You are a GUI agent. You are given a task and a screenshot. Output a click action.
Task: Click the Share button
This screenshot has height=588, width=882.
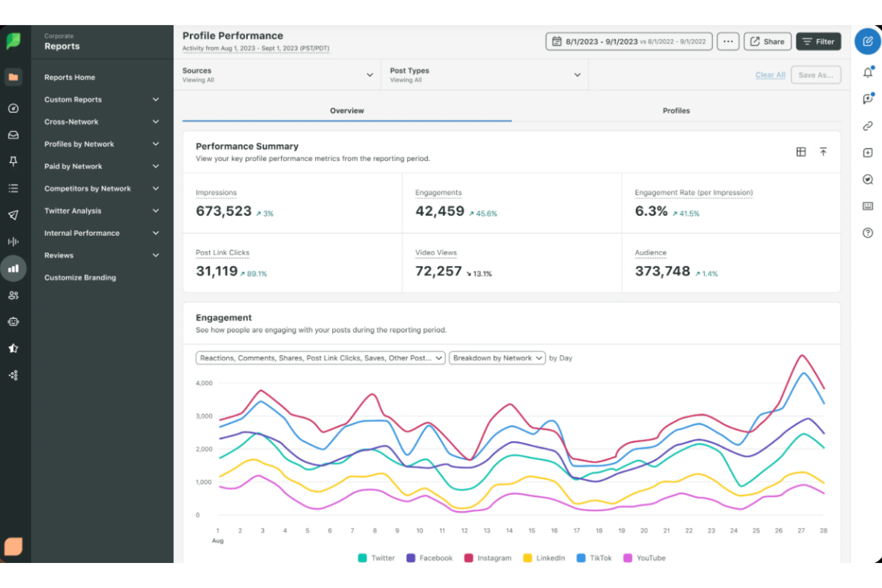click(767, 41)
